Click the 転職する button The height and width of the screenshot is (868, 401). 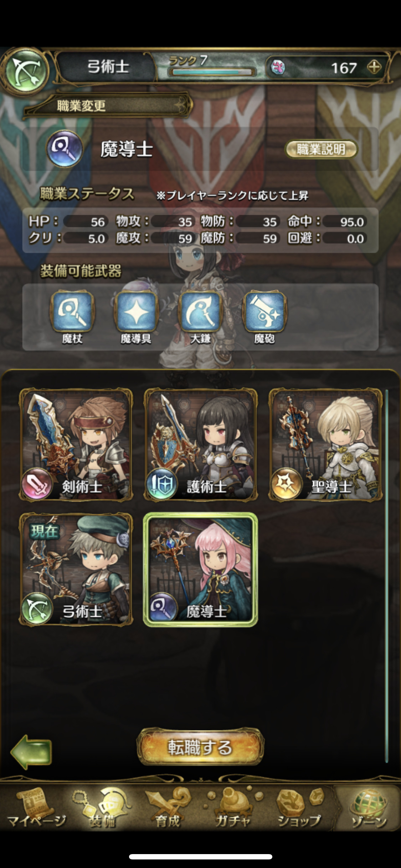click(200, 747)
